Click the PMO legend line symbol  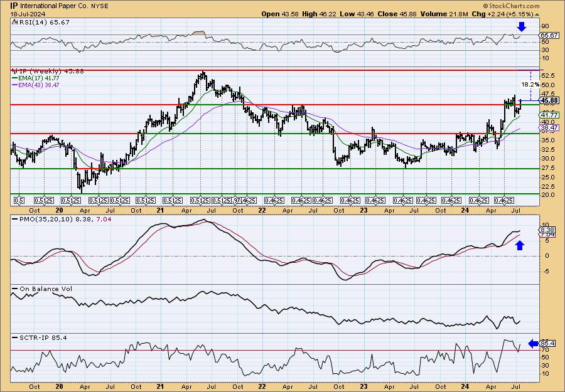(15, 219)
